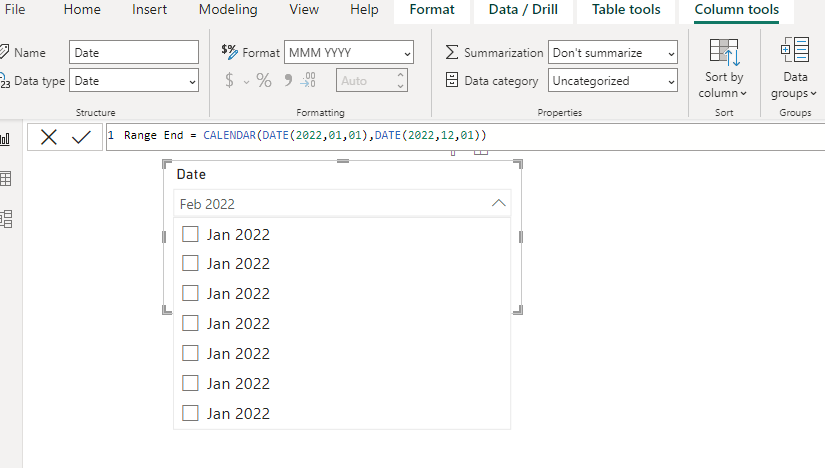Click the column Name input field
The height and width of the screenshot is (468, 825).
(x=134, y=53)
